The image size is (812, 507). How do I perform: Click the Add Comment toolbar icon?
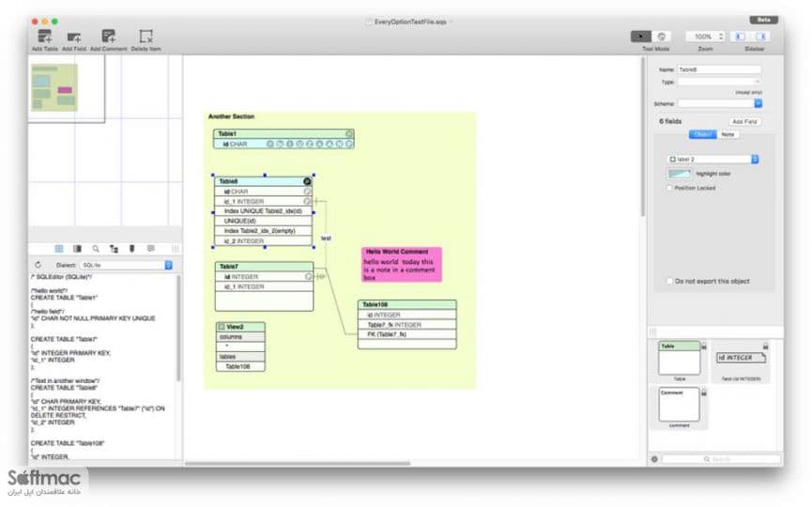[x=108, y=37]
